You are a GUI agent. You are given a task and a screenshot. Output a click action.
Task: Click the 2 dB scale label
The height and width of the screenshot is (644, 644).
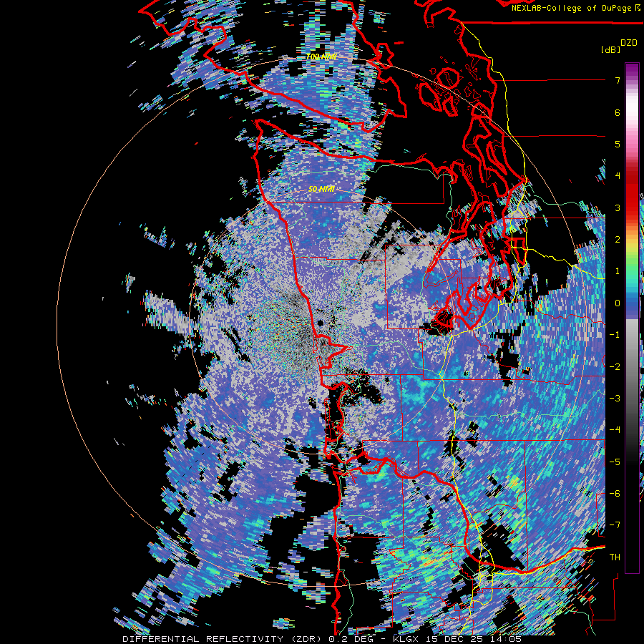tap(618, 240)
